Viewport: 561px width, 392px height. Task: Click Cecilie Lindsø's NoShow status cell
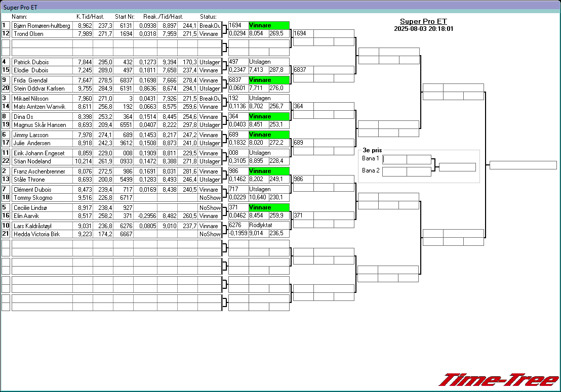tap(210, 208)
